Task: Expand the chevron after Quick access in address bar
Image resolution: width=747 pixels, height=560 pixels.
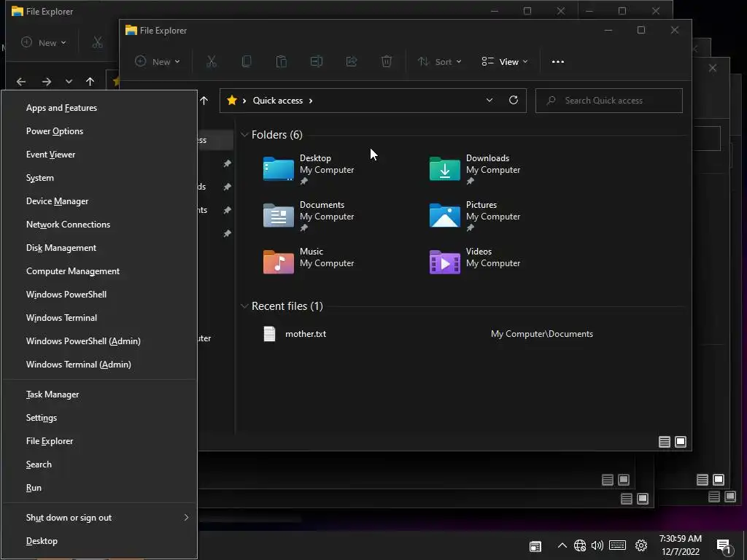Action: pyautogui.click(x=311, y=101)
